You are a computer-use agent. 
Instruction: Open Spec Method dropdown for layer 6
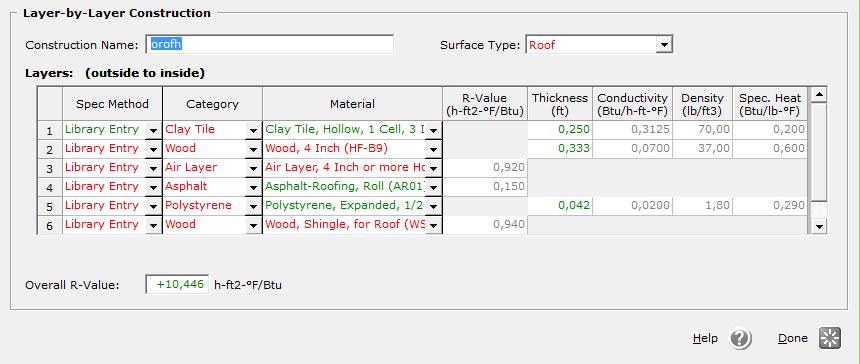pyautogui.click(x=153, y=225)
